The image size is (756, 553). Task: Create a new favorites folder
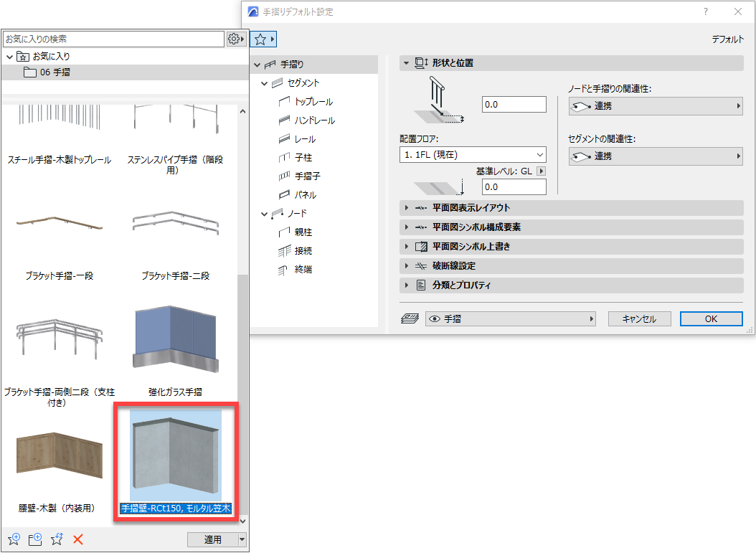click(35, 539)
